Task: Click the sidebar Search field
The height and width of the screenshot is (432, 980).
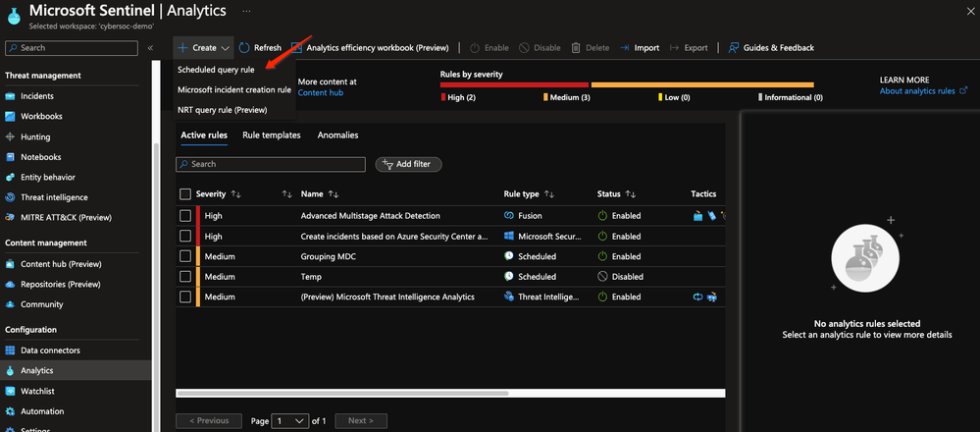Action: [x=72, y=48]
